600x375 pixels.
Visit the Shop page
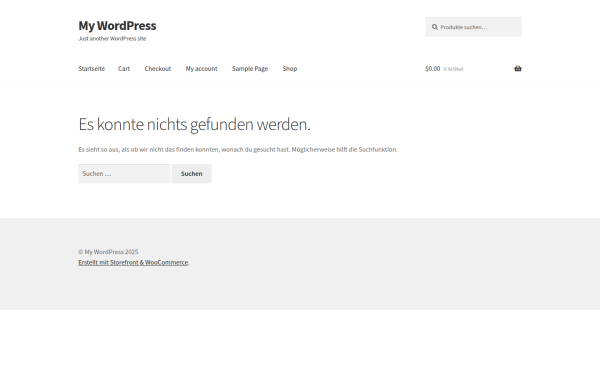290,68
